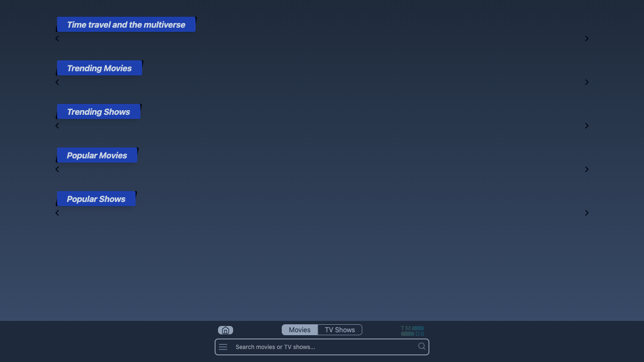
Task: Switch to the TV Shows toggle option
Action: (340, 330)
